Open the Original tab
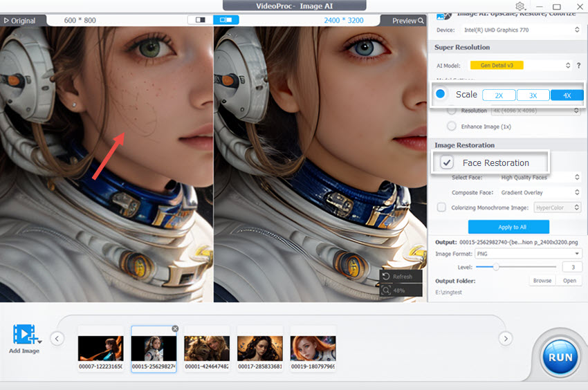This screenshot has height=390, width=588. pyautogui.click(x=19, y=21)
